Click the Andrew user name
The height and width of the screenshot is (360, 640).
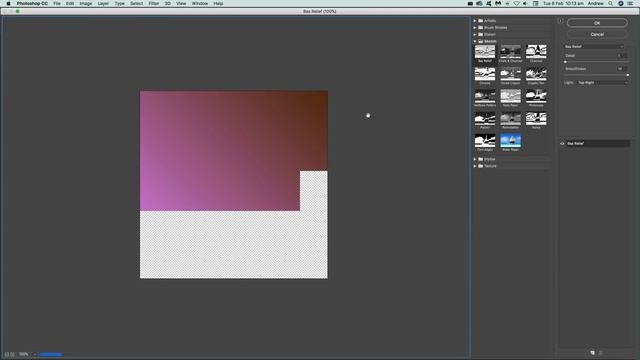tap(596, 3)
